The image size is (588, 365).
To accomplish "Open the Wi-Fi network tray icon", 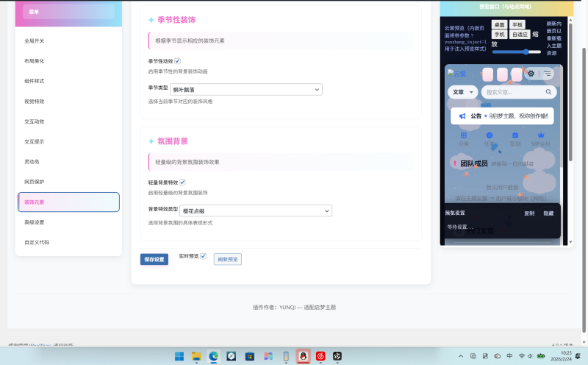I will click(522, 356).
